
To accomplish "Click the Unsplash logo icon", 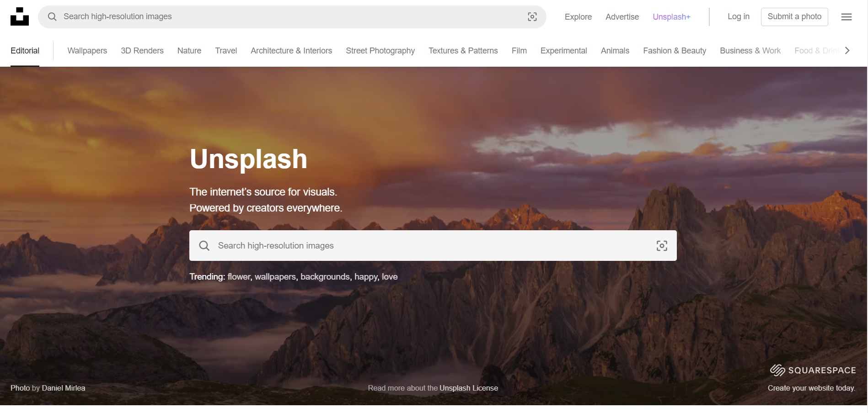I will click(20, 16).
